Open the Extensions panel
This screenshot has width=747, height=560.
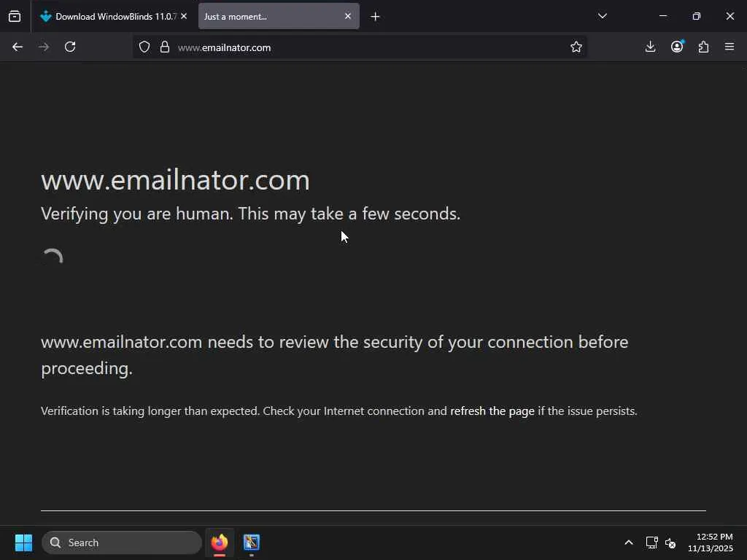click(703, 47)
